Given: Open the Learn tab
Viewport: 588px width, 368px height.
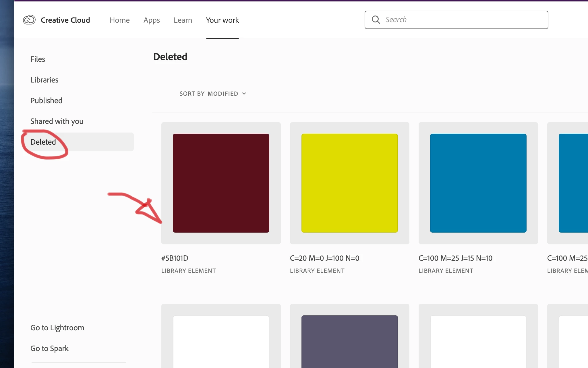Looking at the screenshot, I should click(x=183, y=20).
